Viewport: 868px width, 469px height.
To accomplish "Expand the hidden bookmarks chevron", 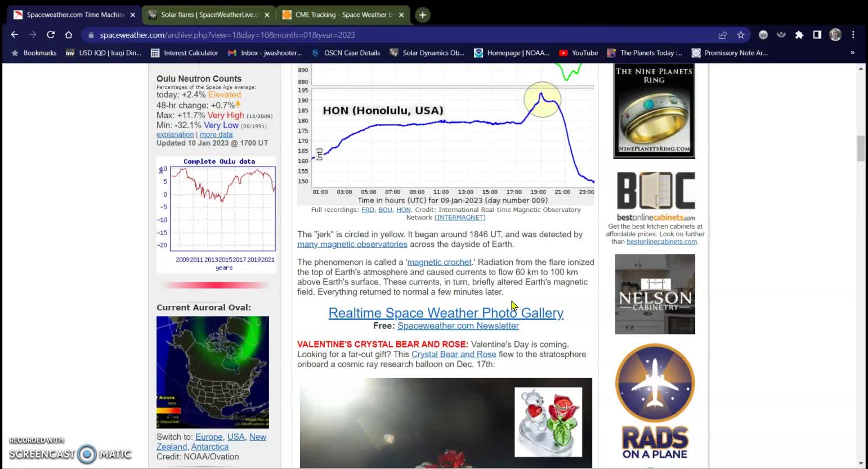I will [x=852, y=53].
